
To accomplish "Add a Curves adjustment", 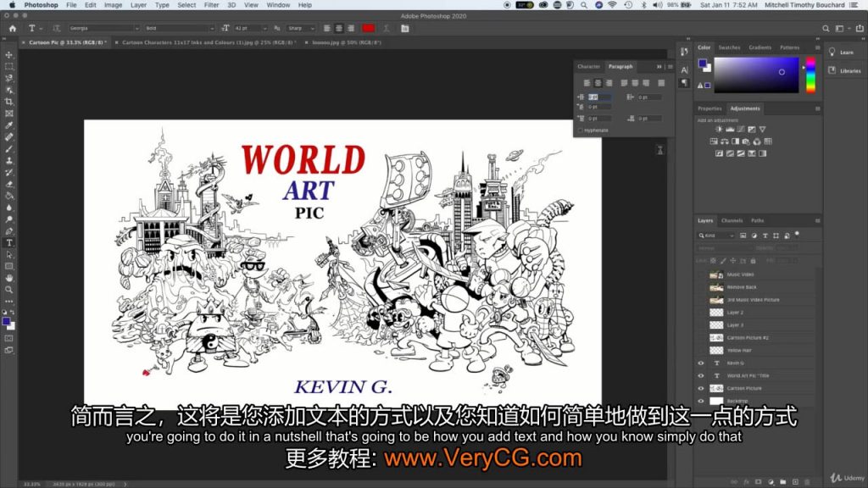I will 741,129.
